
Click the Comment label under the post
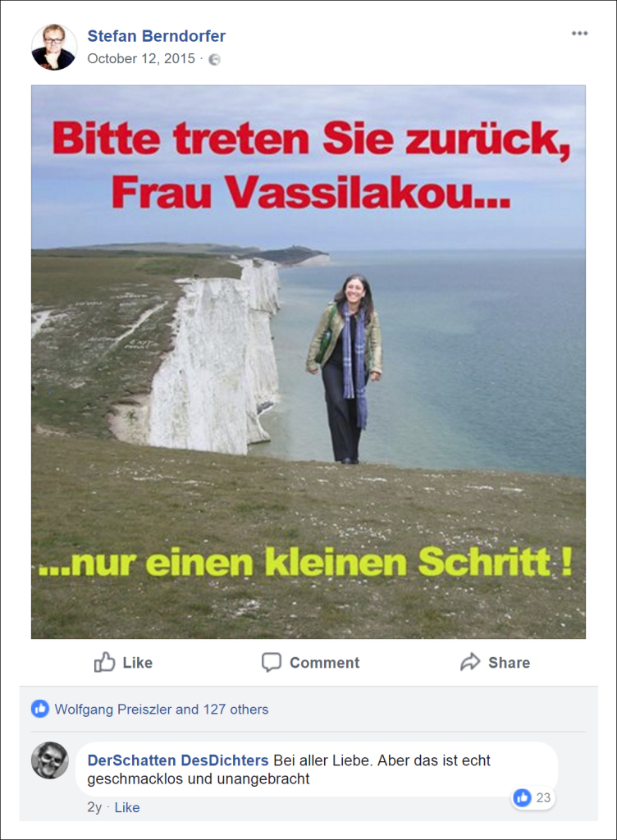click(325, 663)
